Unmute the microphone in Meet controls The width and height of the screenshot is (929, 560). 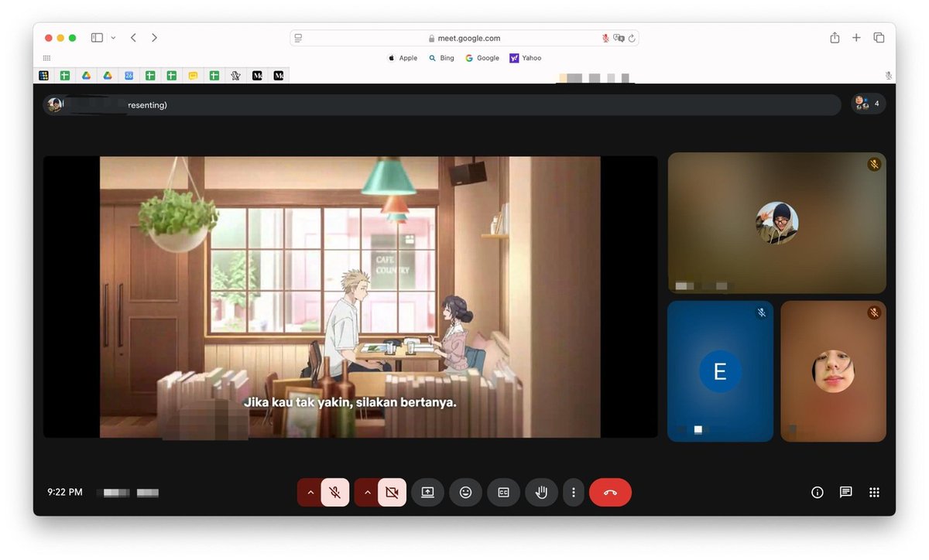(x=335, y=492)
